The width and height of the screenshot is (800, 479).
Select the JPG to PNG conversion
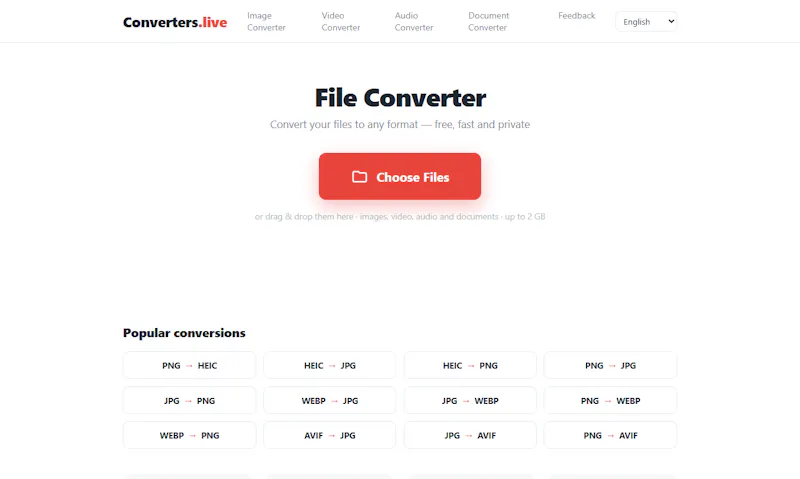[x=189, y=400]
